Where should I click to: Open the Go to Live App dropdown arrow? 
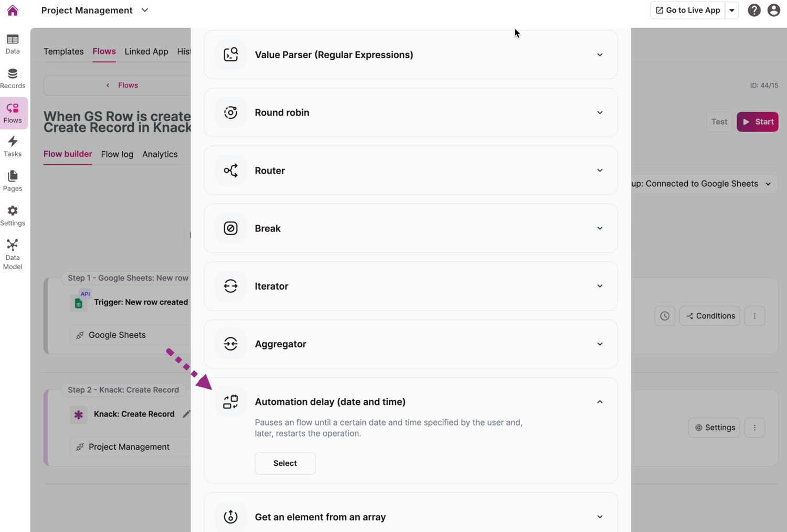[x=732, y=10]
